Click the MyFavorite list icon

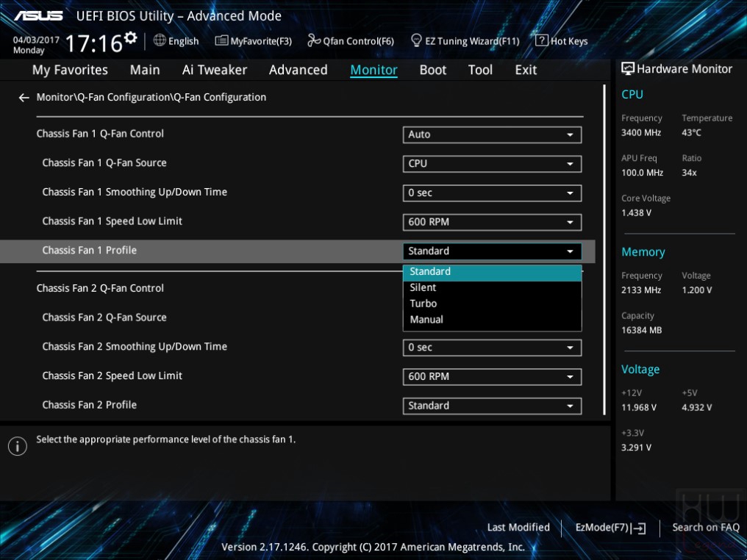(x=221, y=40)
